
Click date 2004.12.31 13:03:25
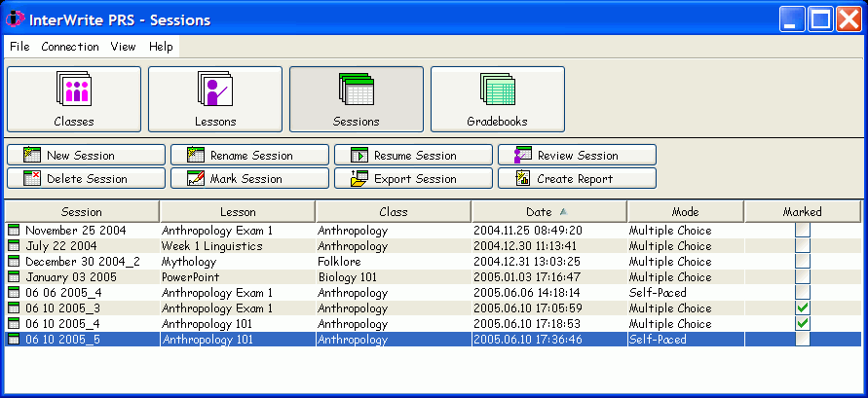point(528,262)
